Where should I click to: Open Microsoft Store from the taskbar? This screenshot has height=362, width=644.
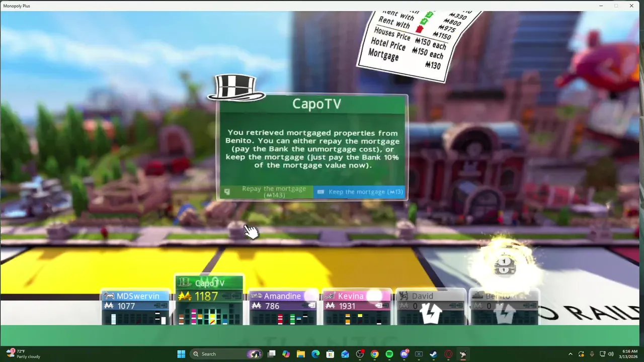click(x=331, y=354)
